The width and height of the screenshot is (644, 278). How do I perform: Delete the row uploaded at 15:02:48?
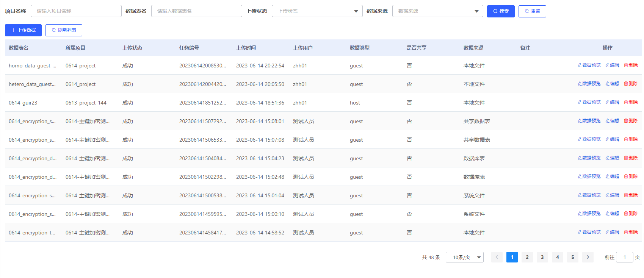(631, 176)
